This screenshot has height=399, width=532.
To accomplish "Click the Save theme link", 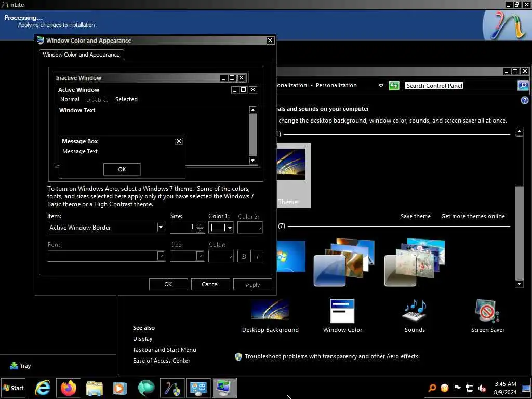I will [415, 216].
